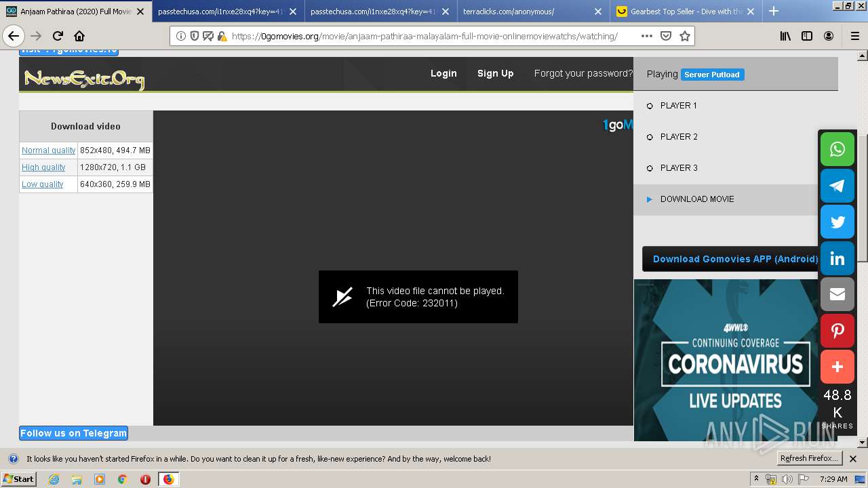Switch to the Anjaam Pathiraa movie tab
This screenshot has height=488, width=868.
tap(76, 12)
